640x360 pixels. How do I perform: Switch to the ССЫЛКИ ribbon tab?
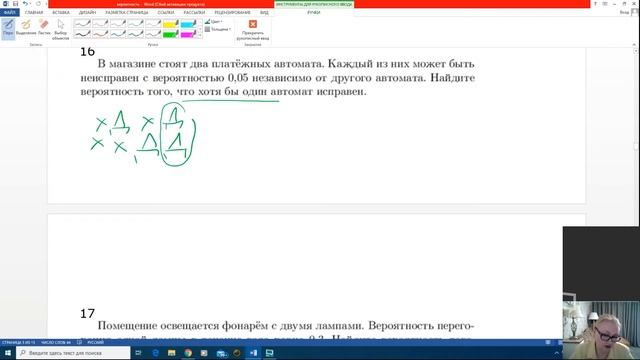pos(166,13)
